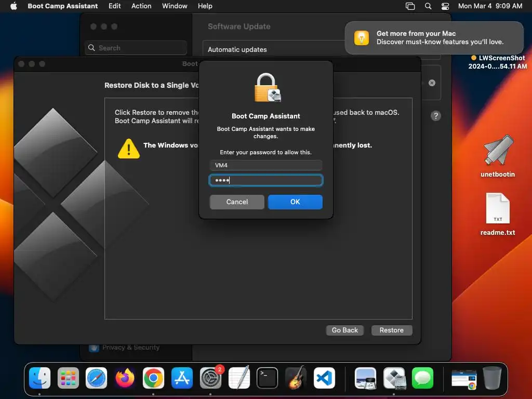Screen dimensions: 532x399
Task: Click the Stage Manager menu bar icon
Action: (410, 6)
